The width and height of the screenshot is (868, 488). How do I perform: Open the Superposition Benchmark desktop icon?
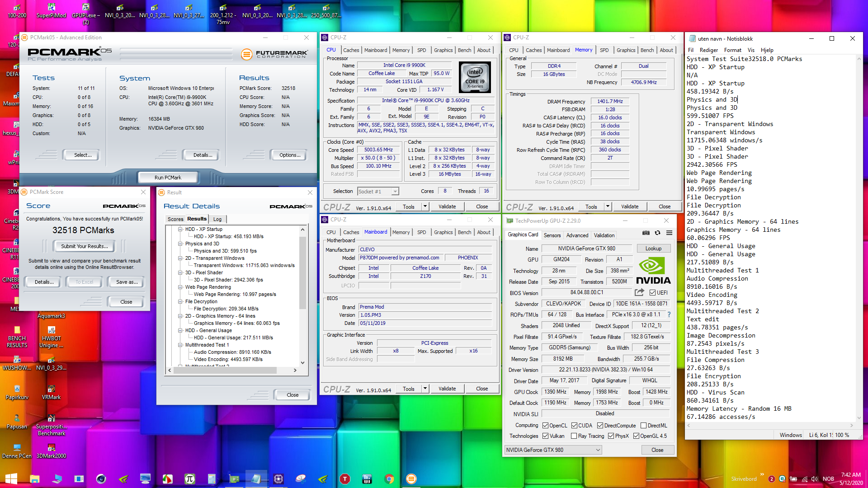51,425
